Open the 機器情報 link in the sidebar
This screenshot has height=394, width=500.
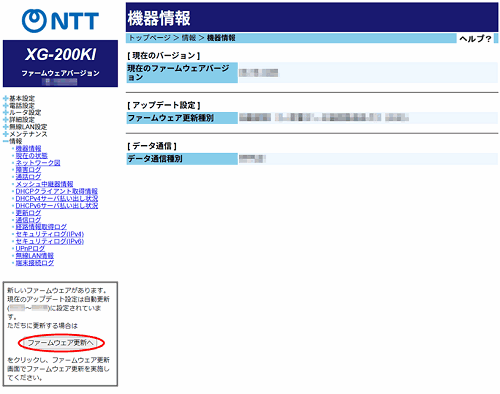(28, 148)
